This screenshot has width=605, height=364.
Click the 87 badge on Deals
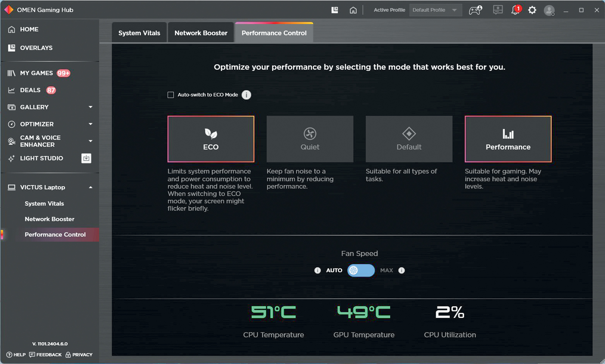51,90
